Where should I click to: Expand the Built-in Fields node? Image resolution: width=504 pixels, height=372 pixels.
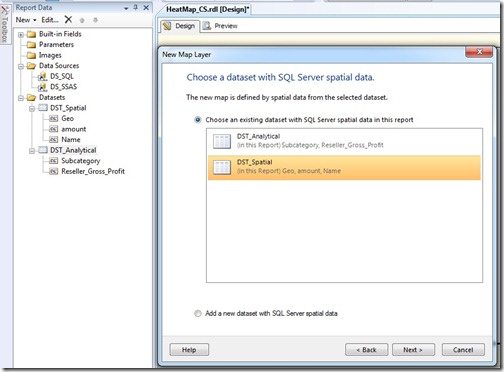point(21,34)
